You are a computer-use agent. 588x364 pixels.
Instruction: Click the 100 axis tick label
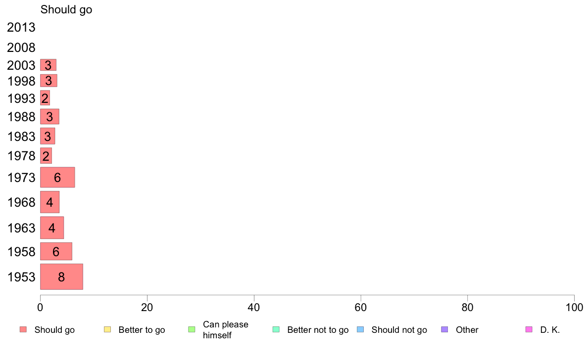click(x=574, y=308)
